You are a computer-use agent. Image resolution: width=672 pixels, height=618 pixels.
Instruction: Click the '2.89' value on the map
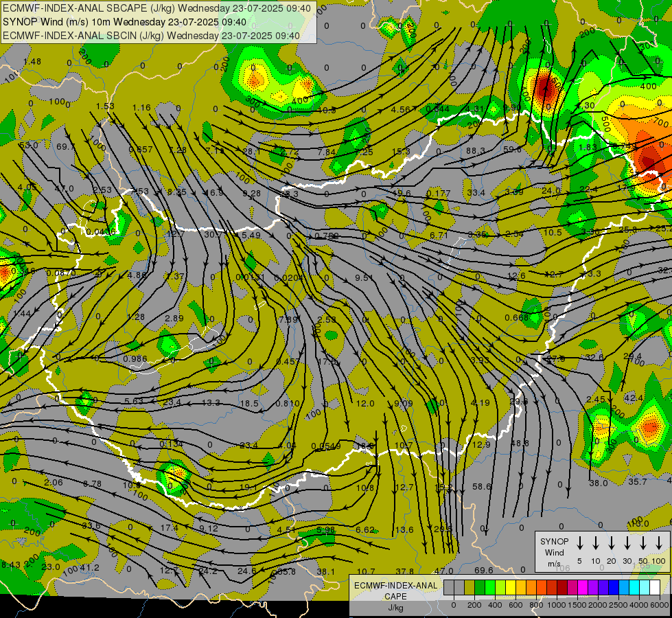pos(174,318)
